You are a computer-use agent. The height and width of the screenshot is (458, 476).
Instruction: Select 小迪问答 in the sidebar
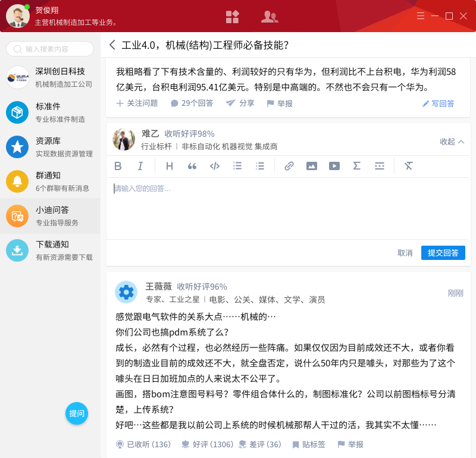(50, 216)
